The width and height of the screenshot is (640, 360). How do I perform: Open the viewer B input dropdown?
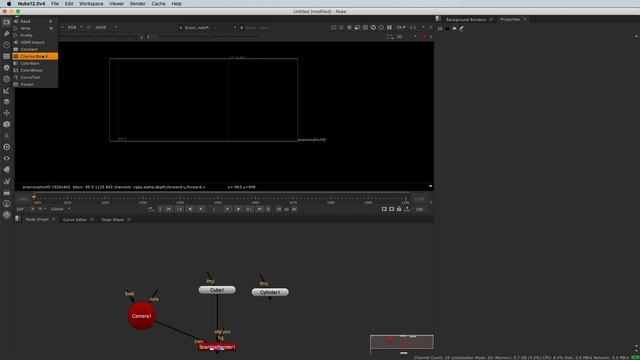(x=255, y=27)
